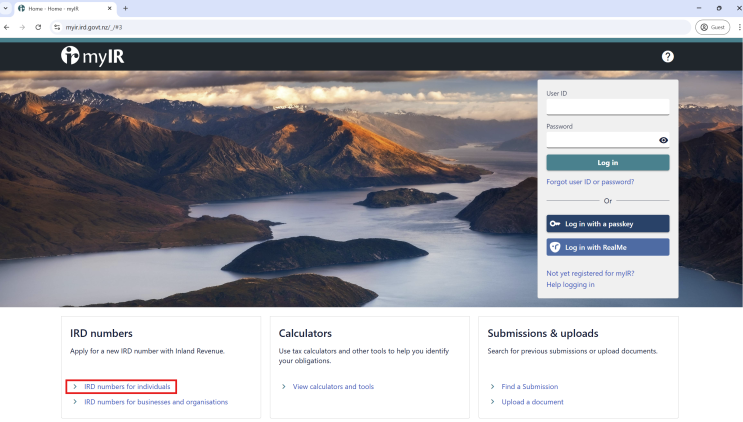Open the Chrome three-dot menu

tap(739, 27)
